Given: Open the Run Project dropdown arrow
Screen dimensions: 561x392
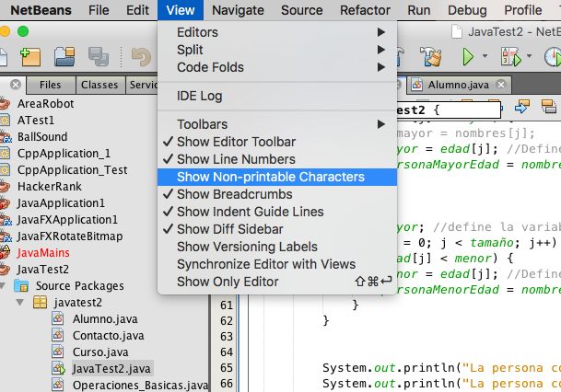Looking at the screenshot, I should (485, 56).
